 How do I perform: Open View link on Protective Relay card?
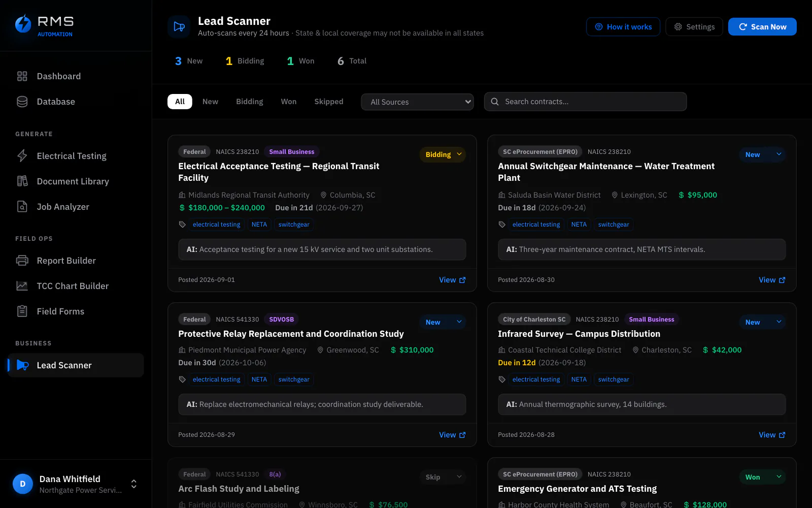click(x=452, y=435)
